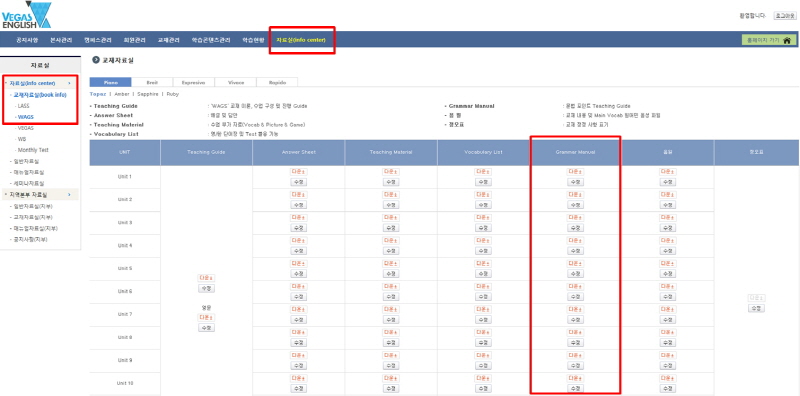The width and height of the screenshot is (800, 396).
Task: Switch to the Piano tab
Action: [111, 82]
